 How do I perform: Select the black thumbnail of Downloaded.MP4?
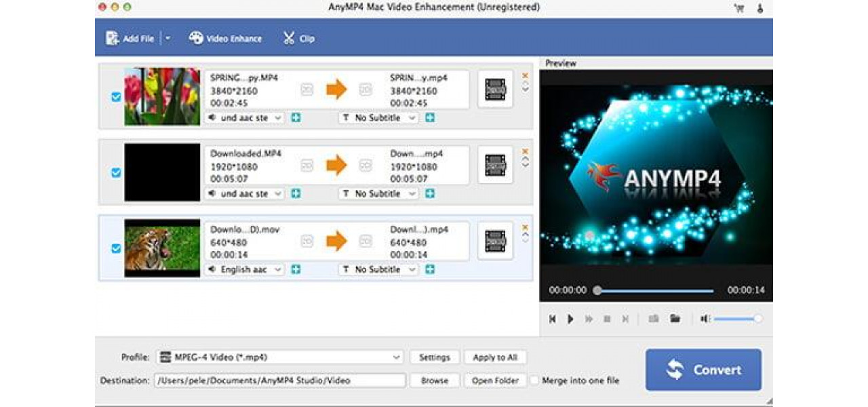click(x=162, y=172)
